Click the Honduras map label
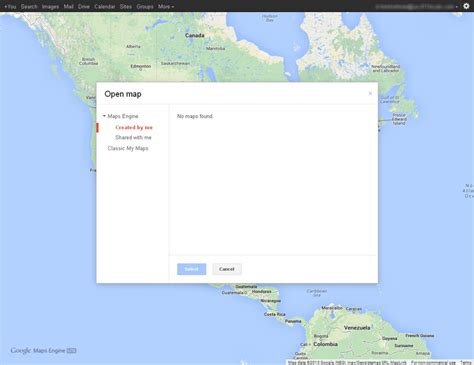474x365 pixels. [x=262, y=291]
